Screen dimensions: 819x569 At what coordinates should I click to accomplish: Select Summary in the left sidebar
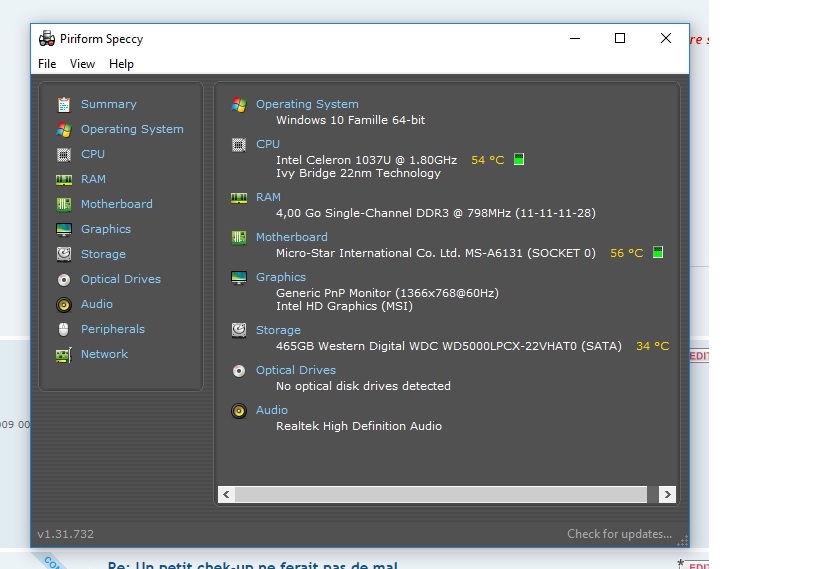108,104
